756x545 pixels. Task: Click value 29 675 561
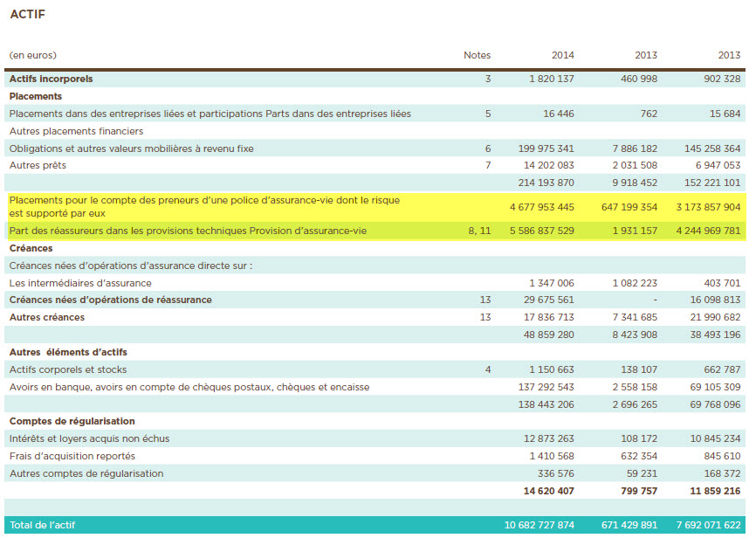click(x=549, y=300)
